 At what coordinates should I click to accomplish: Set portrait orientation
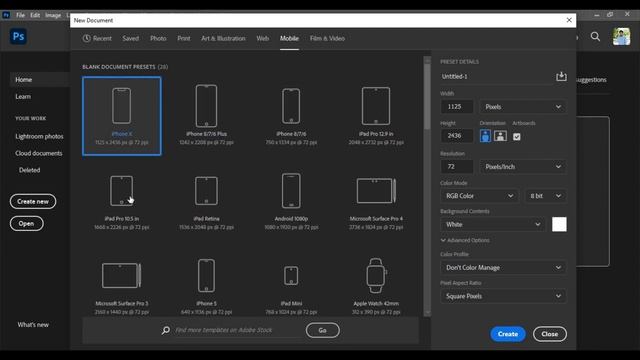485,136
